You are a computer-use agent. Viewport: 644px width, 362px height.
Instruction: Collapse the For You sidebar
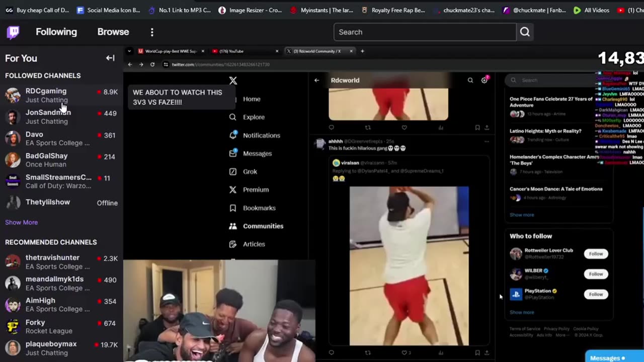[110, 58]
